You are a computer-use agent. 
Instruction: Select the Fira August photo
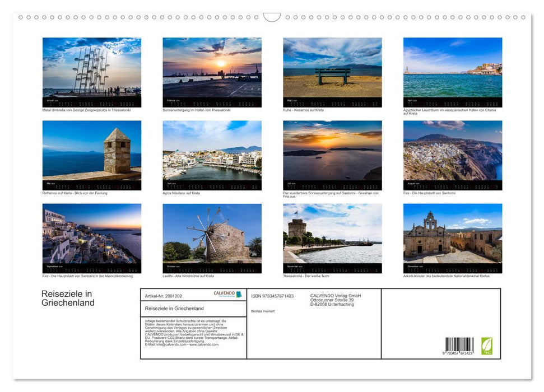(453, 151)
